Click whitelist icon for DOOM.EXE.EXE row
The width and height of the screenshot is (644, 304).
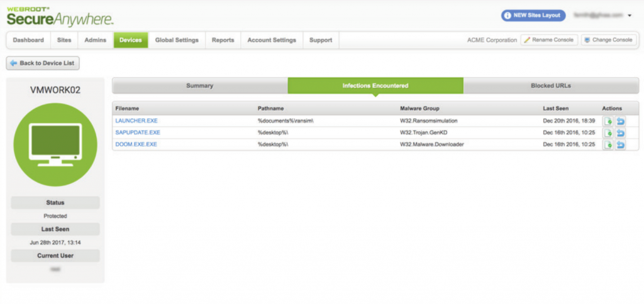608,145
